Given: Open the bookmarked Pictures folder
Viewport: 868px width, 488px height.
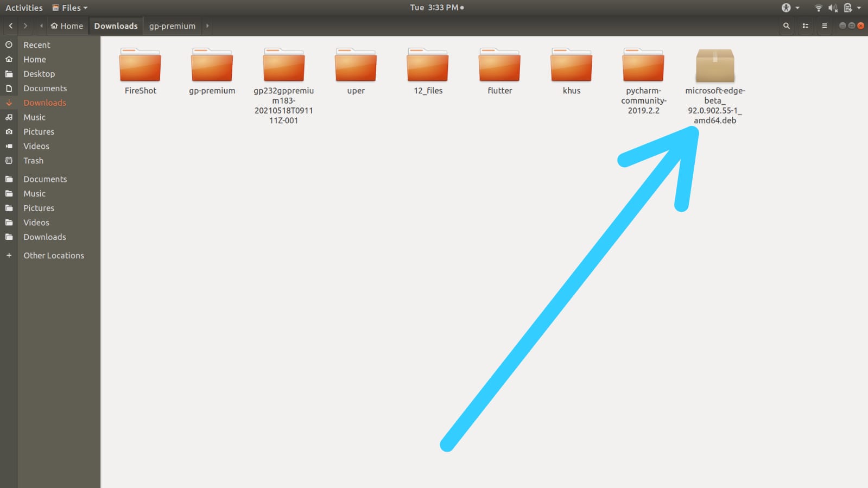Looking at the screenshot, I should tap(50, 208).
